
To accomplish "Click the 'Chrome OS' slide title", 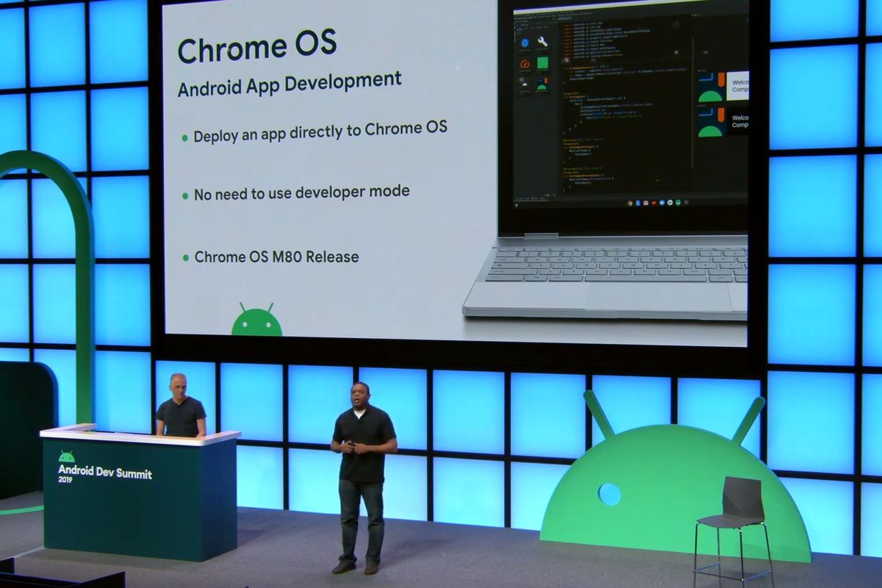I will click(257, 47).
